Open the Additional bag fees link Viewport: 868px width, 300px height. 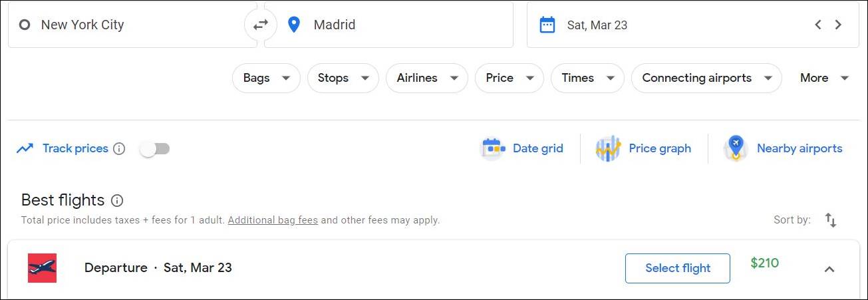point(273,220)
